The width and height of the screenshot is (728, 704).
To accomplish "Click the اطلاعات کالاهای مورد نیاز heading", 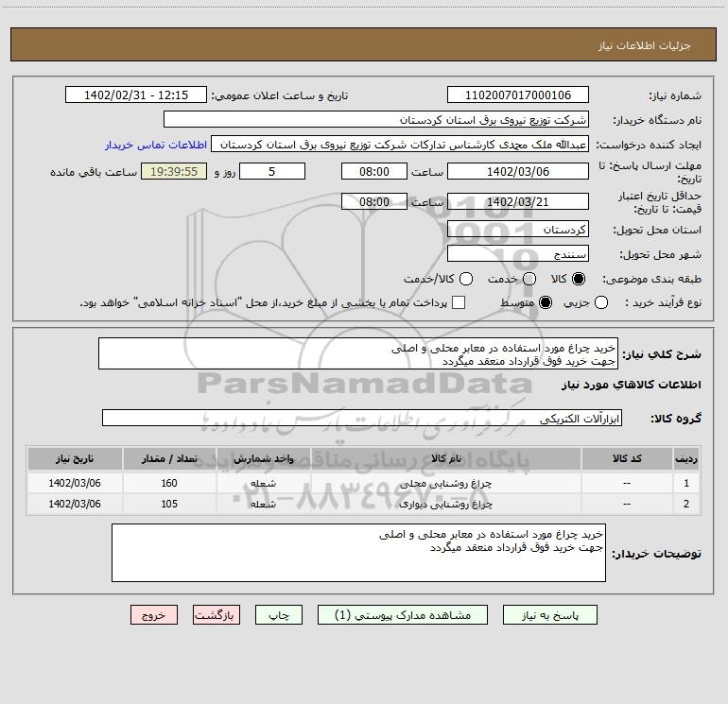I will pos(631,385).
